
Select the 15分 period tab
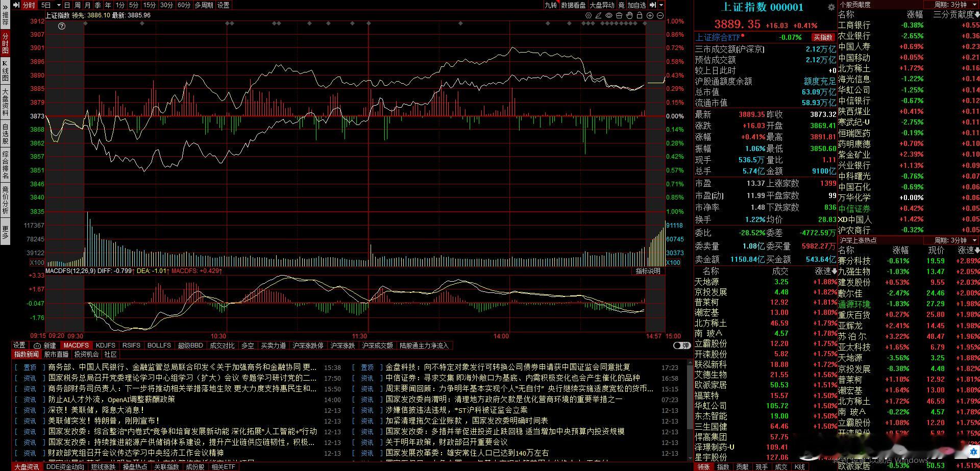pyautogui.click(x=150, y=5)
